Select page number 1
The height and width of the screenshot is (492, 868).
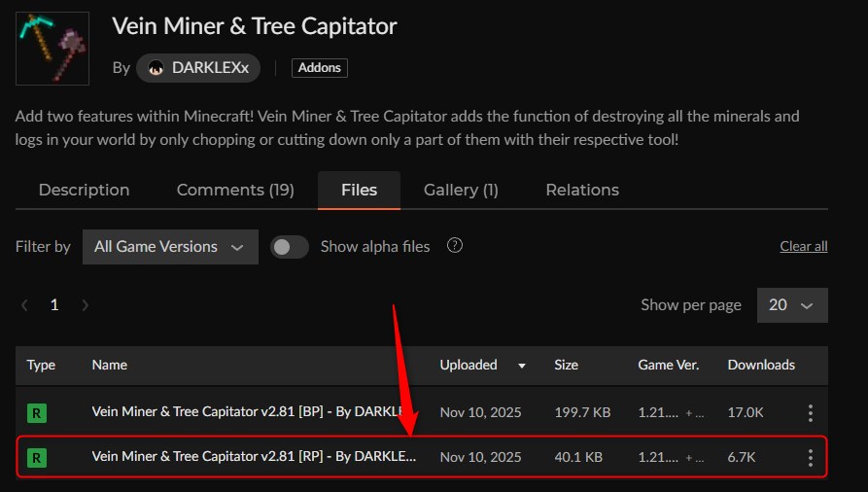54,304
